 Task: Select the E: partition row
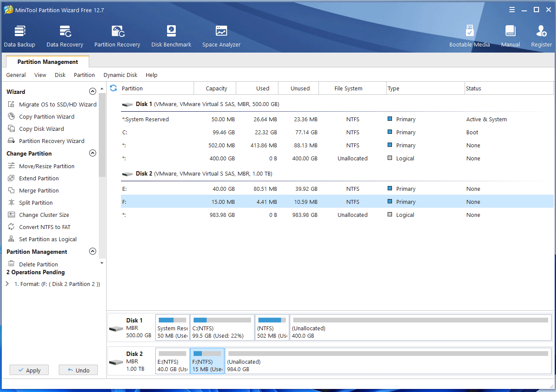coord(337,189)
